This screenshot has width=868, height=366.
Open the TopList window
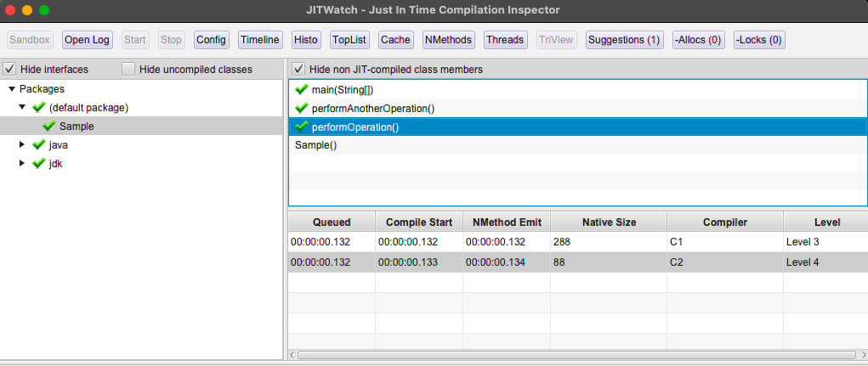tap(349, 40)
